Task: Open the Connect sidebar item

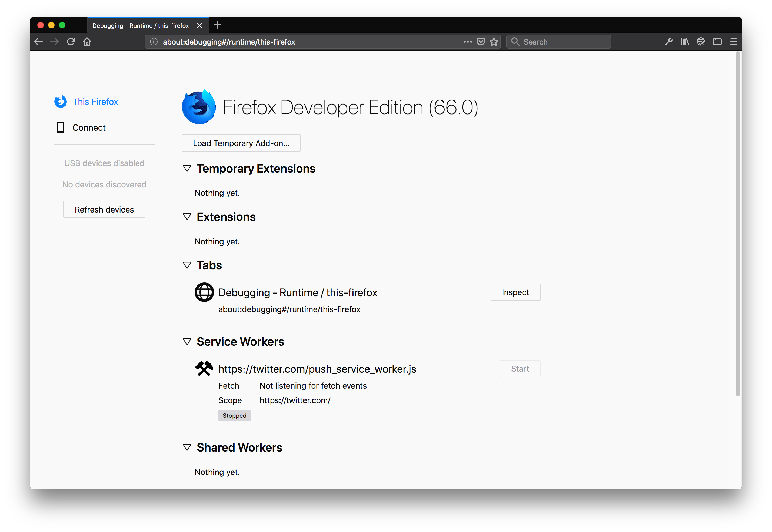Action: click(89, 128)
